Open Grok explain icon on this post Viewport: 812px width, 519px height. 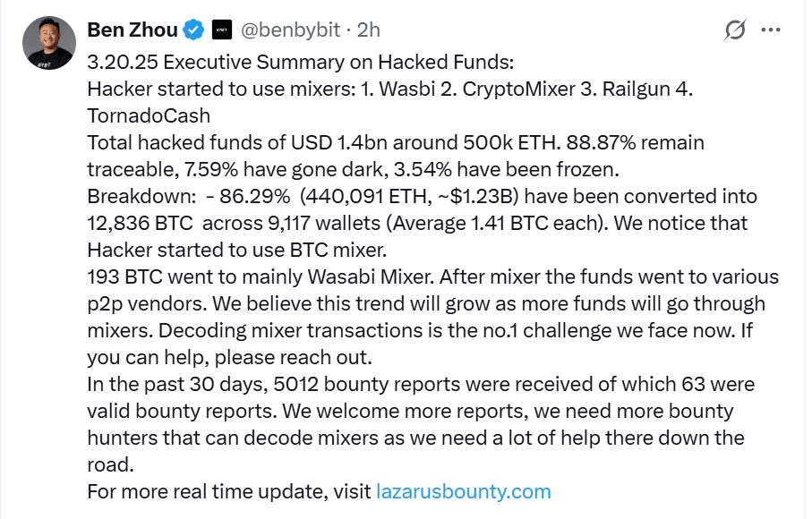pos(735,30)
